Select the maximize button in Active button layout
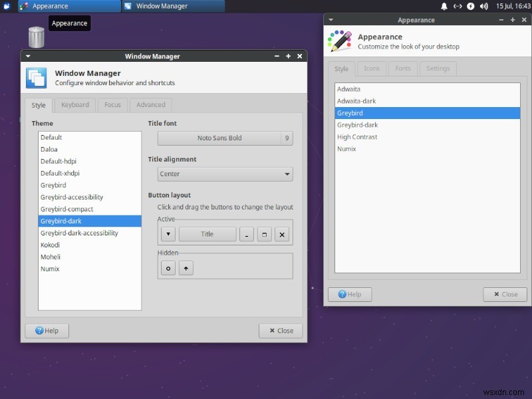The image size is (532, 399). click(x=264, y=233)
